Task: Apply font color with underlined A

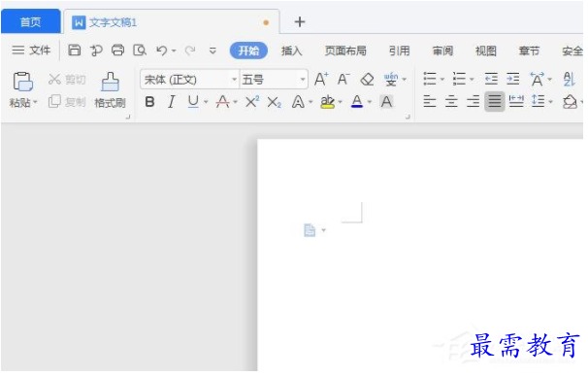Action: [x=357, y=102]
